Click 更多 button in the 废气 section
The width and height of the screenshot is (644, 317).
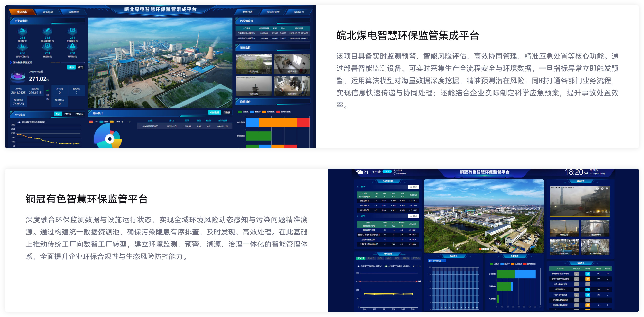point(413,216)
